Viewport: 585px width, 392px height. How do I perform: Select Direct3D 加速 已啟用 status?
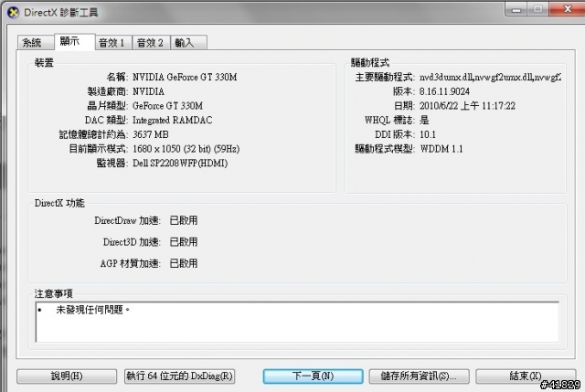(184, 242)
